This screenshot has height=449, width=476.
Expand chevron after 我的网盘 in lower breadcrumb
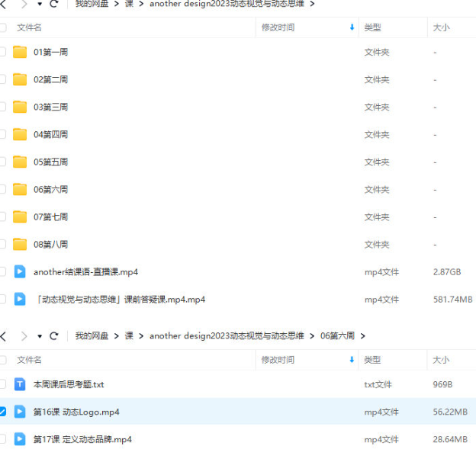(117, 336)
